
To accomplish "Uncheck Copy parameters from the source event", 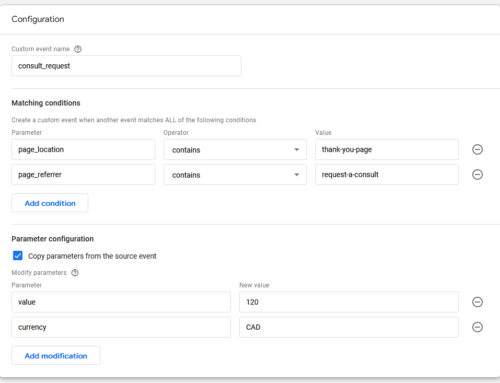I will click(18, 256).
